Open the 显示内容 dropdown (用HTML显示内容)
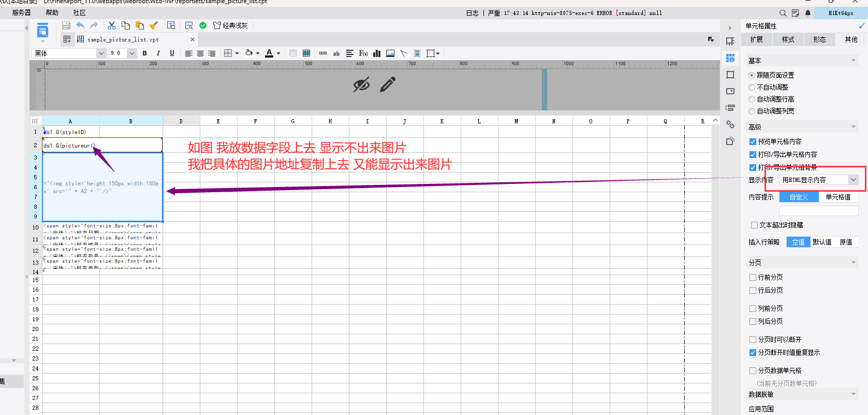This screenshot has height=415, width=868. coord(819,180)
